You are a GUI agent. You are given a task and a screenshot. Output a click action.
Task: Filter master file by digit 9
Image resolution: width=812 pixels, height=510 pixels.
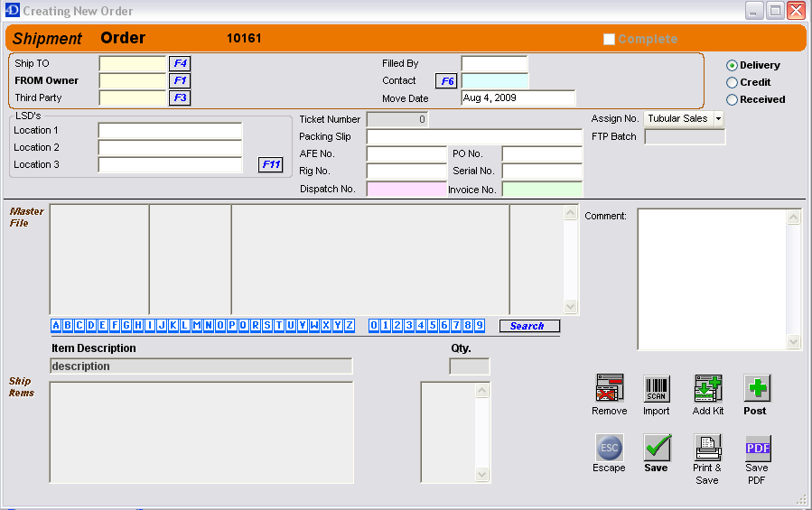coord(480,326)
